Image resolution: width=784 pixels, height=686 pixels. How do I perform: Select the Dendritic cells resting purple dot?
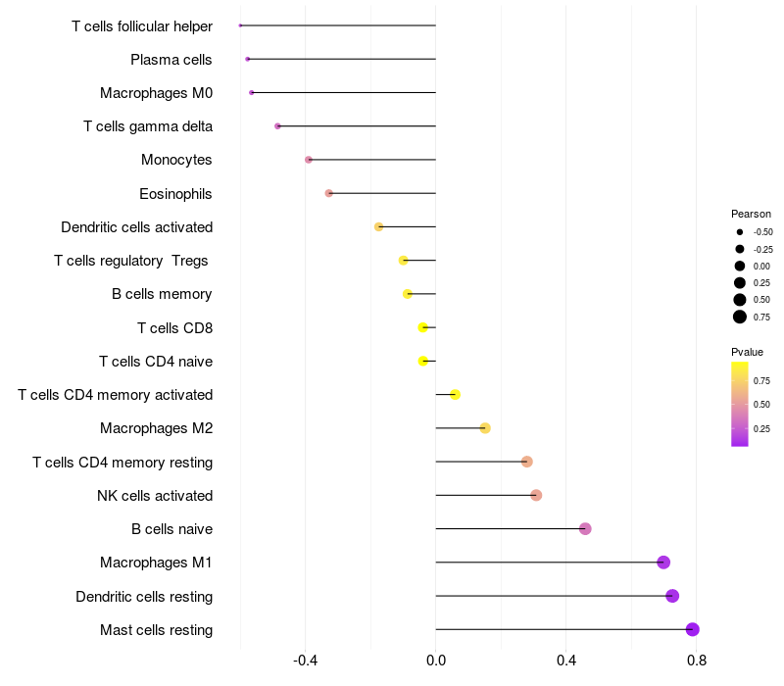click(672, 596)
